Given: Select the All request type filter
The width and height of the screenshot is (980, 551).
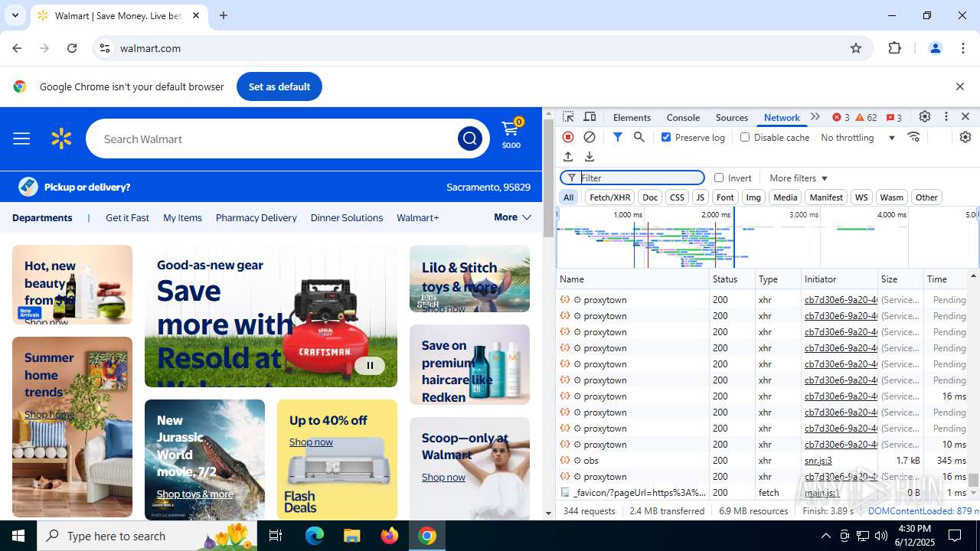Looking at the screenshot, I should click(569, 197).
